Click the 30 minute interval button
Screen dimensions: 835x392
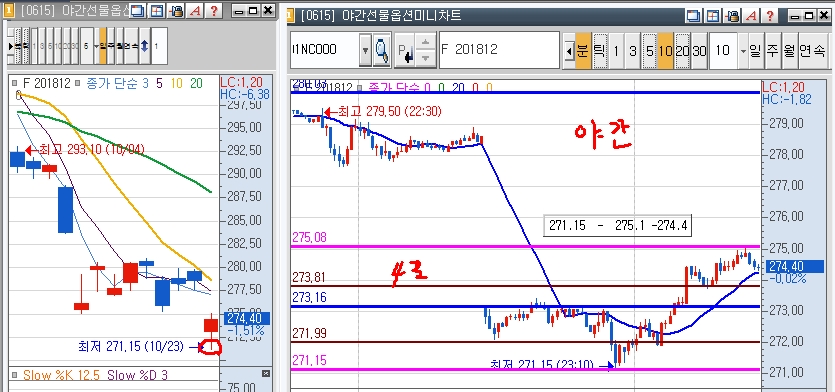699,51
